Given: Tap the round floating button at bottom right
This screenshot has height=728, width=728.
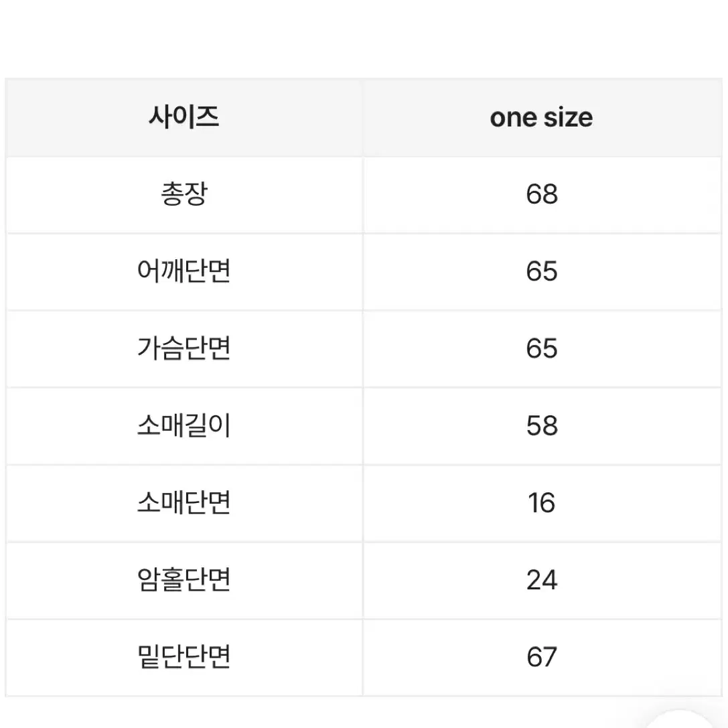Looking at the screenshot, I should pyautogui.click(x=680, y=719).
